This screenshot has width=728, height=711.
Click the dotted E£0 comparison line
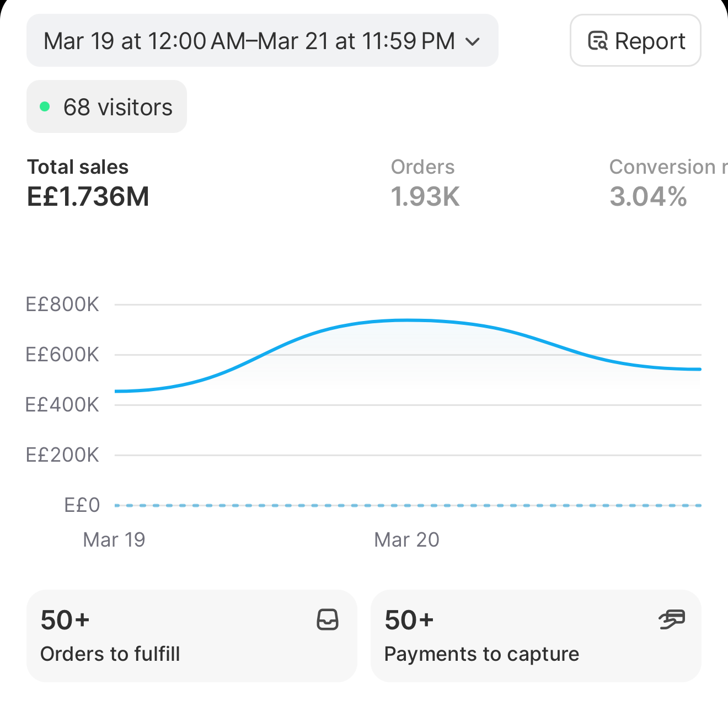(408, 505)
